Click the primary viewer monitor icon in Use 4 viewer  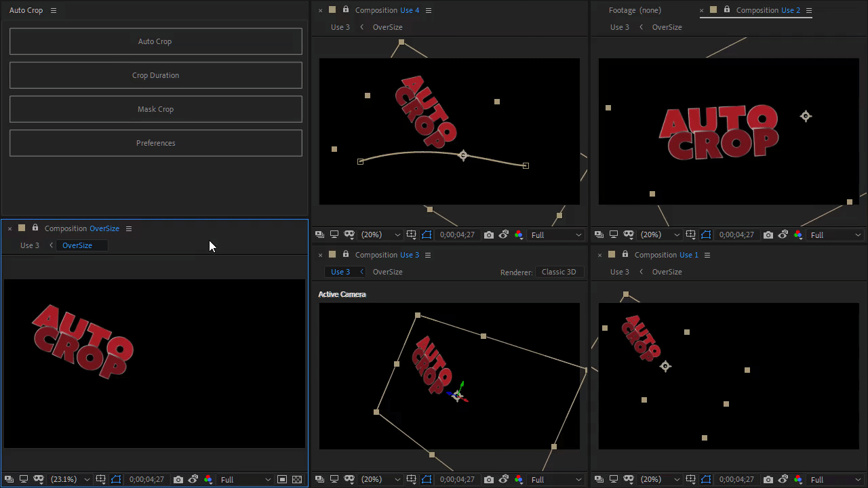click(x=334, y=235)
